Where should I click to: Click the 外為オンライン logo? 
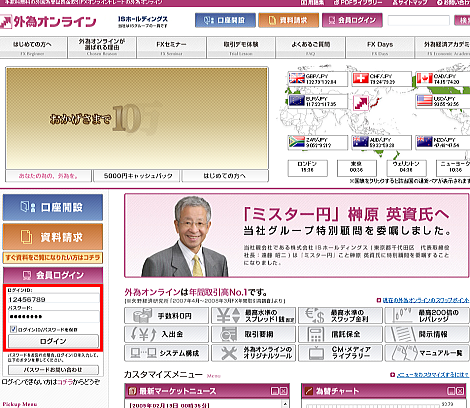(x=48, y=22)
